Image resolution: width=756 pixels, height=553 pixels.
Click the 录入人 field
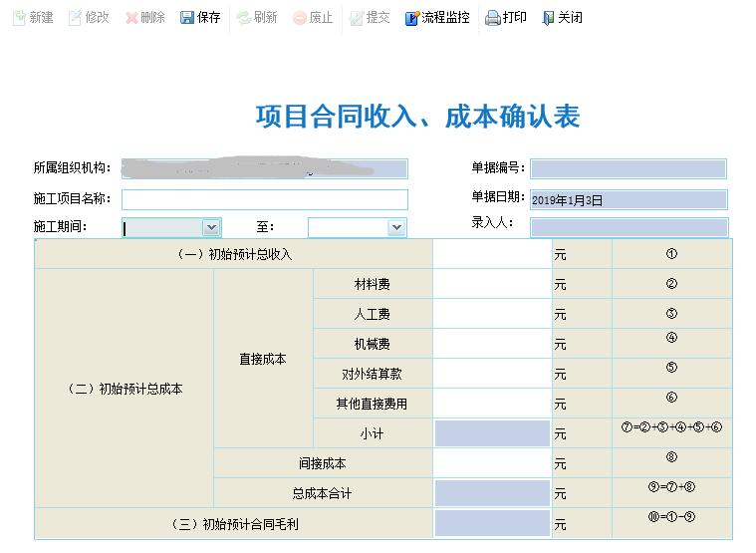[x=628, y=227]
